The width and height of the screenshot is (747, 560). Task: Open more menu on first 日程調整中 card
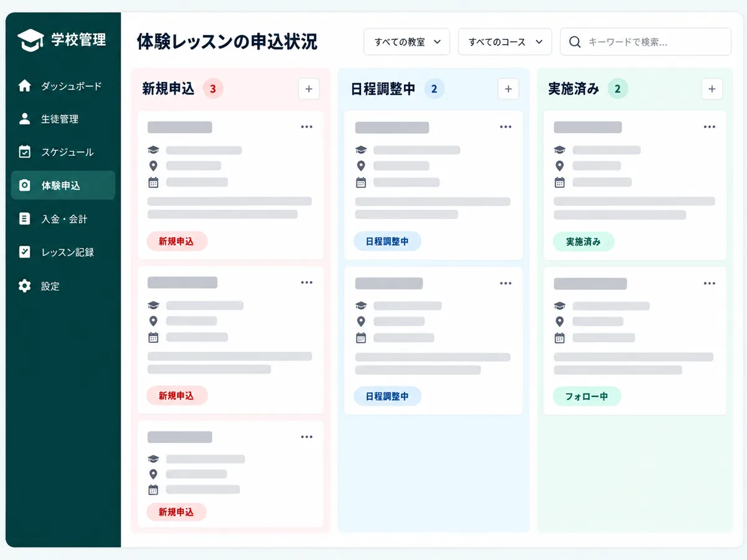[505, 127]
